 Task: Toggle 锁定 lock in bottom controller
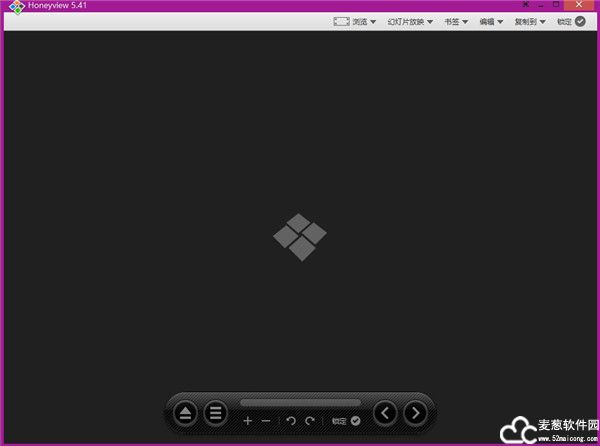tap(346, 421)
